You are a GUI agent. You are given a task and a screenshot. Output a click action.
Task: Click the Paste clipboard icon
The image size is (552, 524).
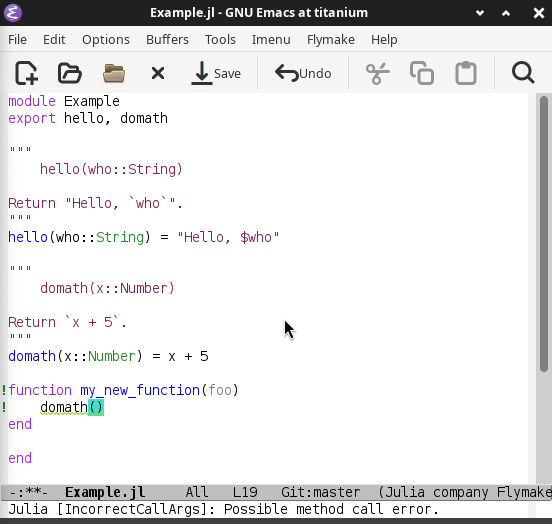coord(466,73)
